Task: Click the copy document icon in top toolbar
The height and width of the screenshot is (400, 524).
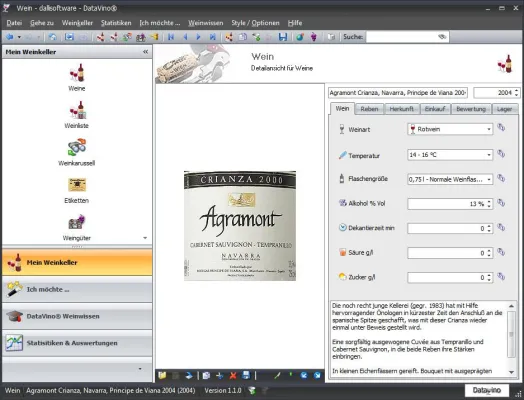Action: point(243,37)
